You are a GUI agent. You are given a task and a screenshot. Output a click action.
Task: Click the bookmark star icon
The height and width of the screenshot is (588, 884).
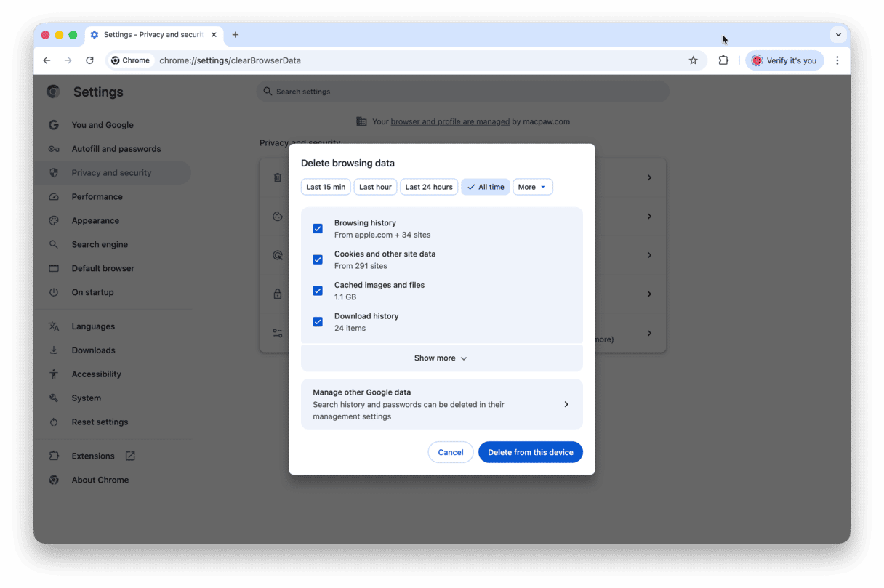point(693,60)
